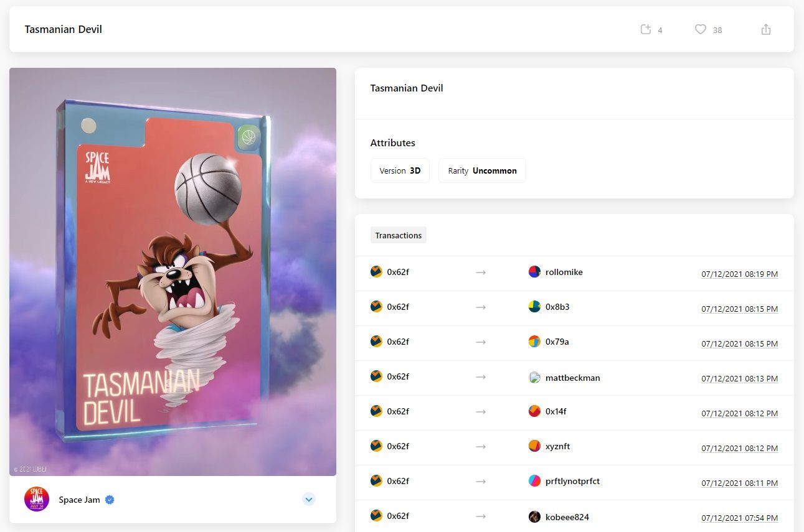
Task: Open the 07/12/2021 08:19 PM transaction timestamp
Action: click(739, 274)
